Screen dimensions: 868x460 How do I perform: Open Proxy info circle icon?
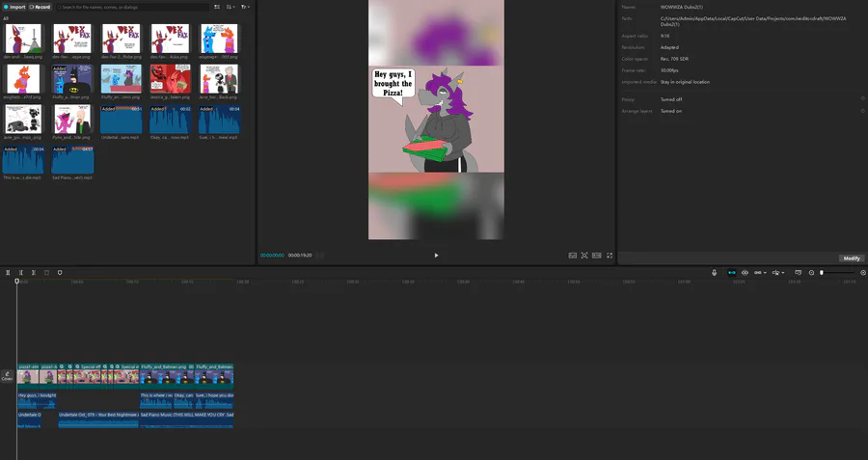[x=862, y=99]
